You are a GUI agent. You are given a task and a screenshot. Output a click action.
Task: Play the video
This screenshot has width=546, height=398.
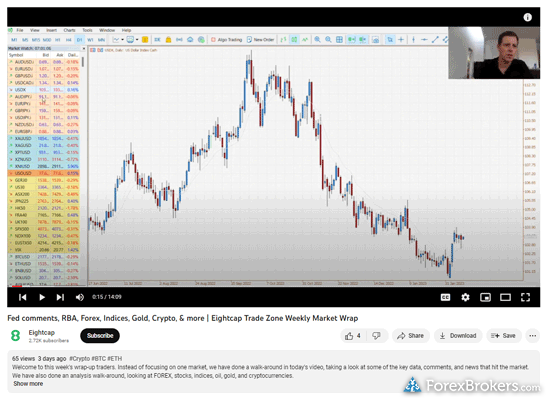42,297
